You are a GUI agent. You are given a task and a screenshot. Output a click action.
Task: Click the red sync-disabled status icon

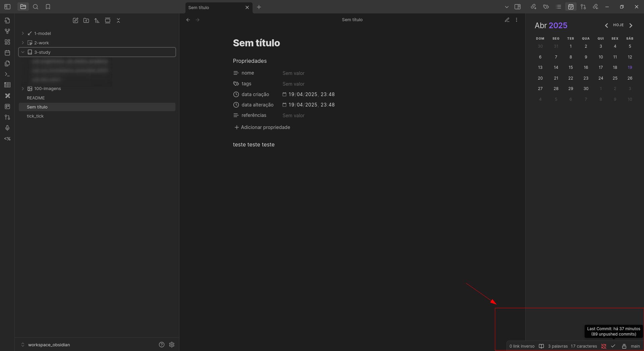pyautogui.click(x=604, y=346)
